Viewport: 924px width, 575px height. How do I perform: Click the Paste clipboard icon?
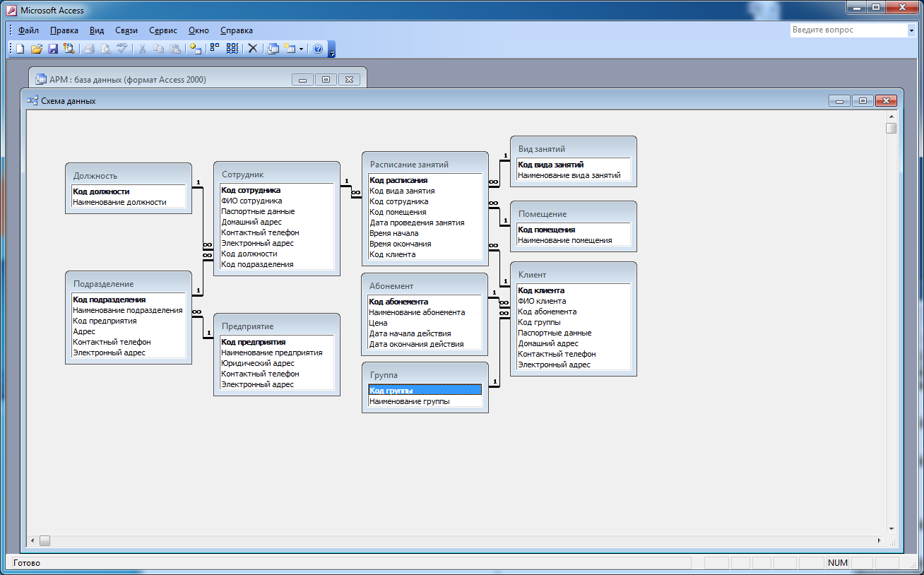175,49
